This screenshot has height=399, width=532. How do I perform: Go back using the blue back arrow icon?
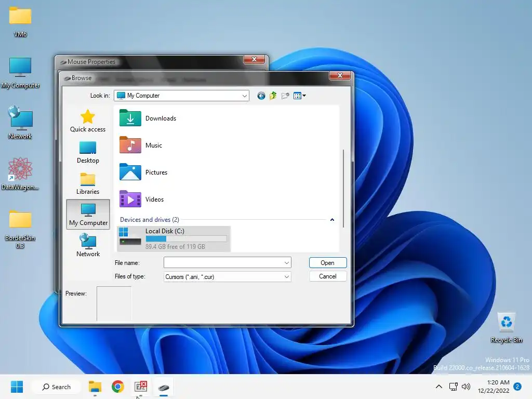coord(261,96)
